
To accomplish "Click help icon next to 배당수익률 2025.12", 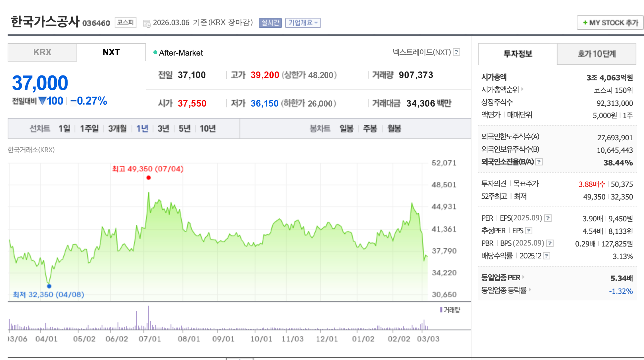I will (547, 256).
